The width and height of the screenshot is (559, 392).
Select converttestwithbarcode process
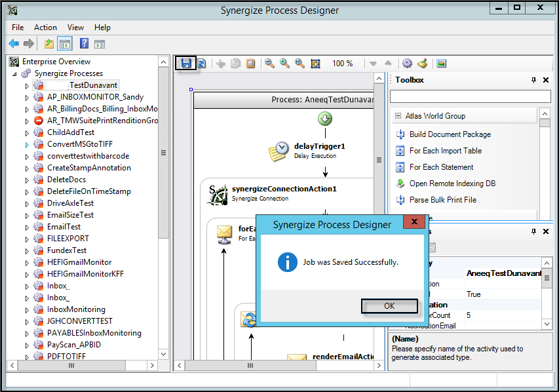coord(88,156)
